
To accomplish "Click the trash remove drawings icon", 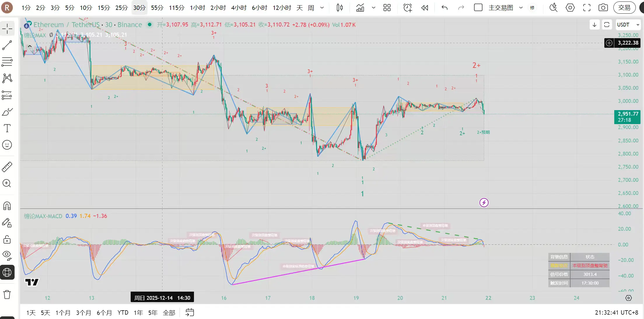I will pyautogui.click(x=7, y=295).
